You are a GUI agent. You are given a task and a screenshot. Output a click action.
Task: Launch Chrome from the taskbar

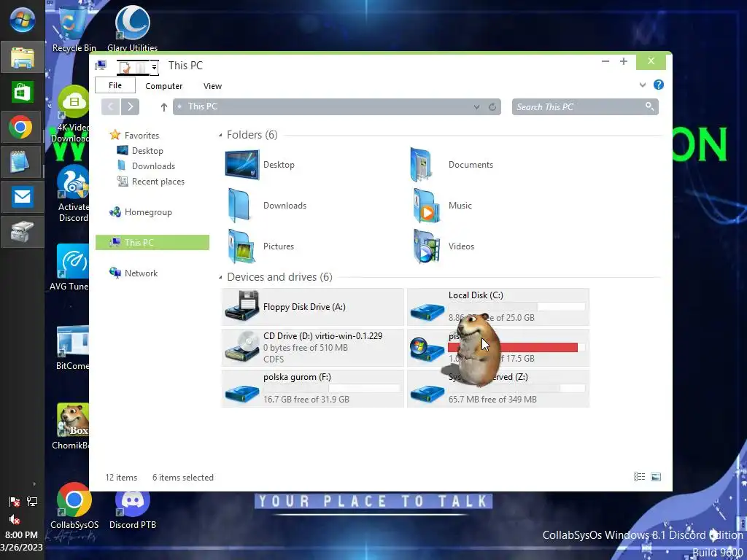[22, 127]
